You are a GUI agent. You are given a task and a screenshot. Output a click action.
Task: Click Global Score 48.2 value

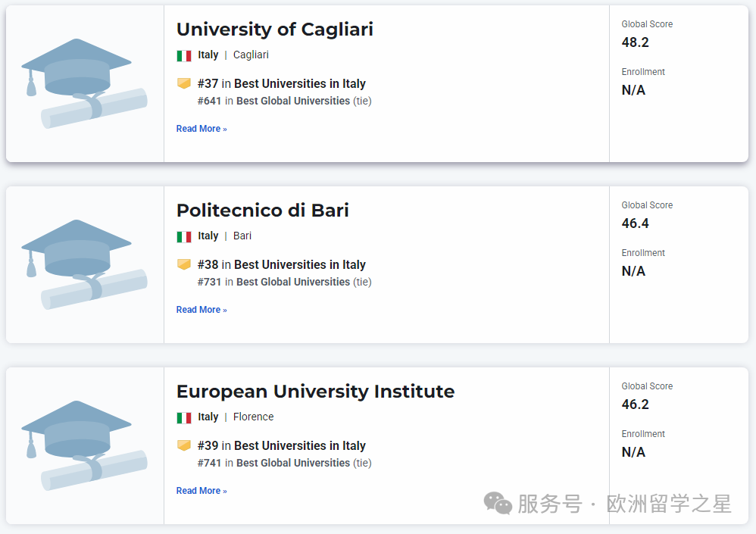(x=635, y=42)
